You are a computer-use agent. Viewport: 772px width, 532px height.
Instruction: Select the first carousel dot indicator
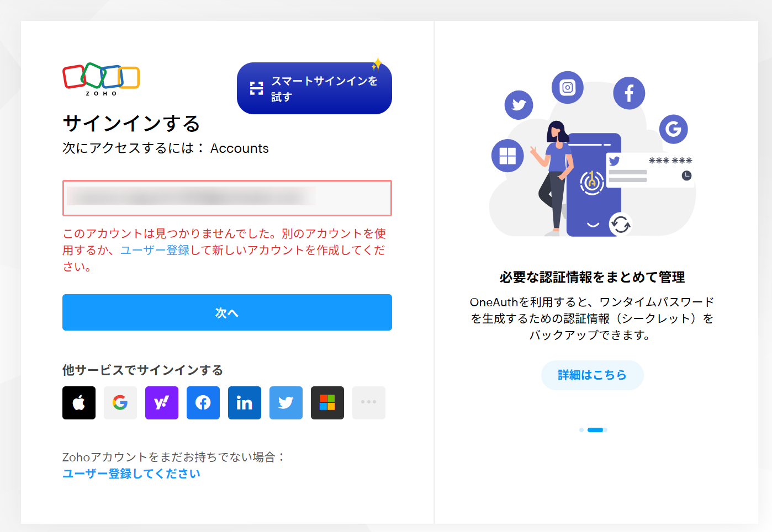coord(581,430)
